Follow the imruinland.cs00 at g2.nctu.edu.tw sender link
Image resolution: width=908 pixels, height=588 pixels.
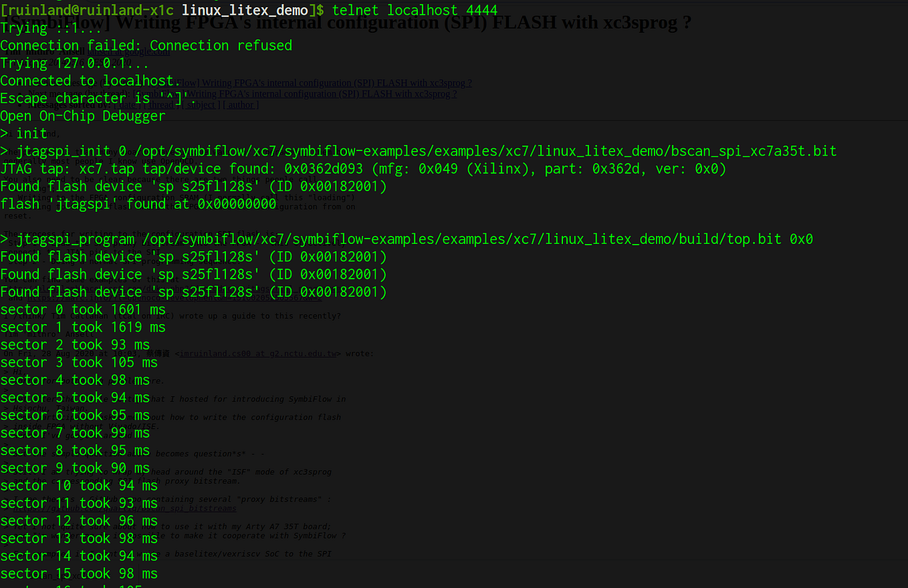click(x=257, y=353)
